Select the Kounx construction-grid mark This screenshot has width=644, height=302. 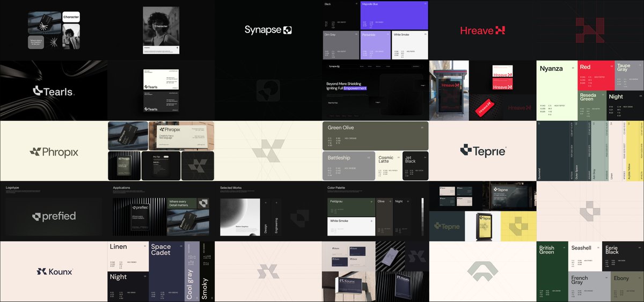(268, 271)
